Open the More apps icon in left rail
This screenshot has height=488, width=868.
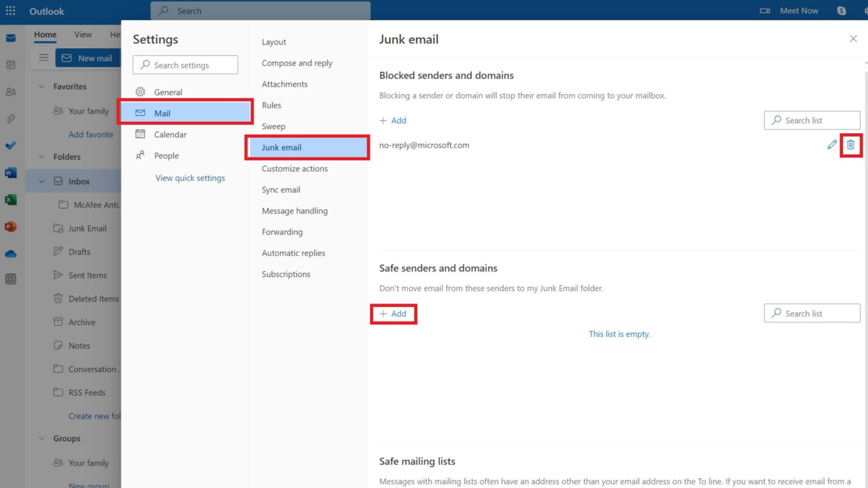11,279
